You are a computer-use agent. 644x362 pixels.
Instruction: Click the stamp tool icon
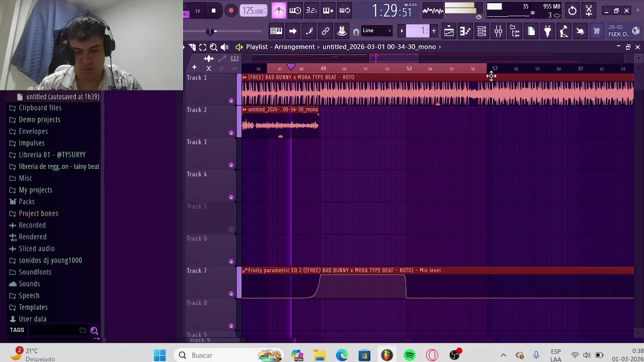(x=342, y=31)
